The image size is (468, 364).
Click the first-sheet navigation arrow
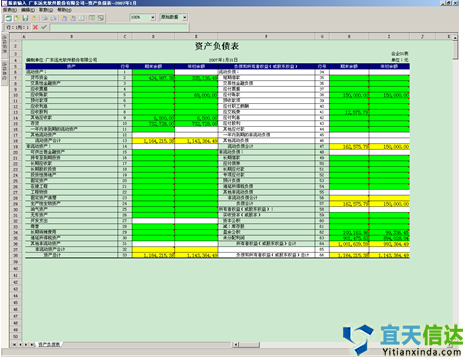click(x=14, y=344)
